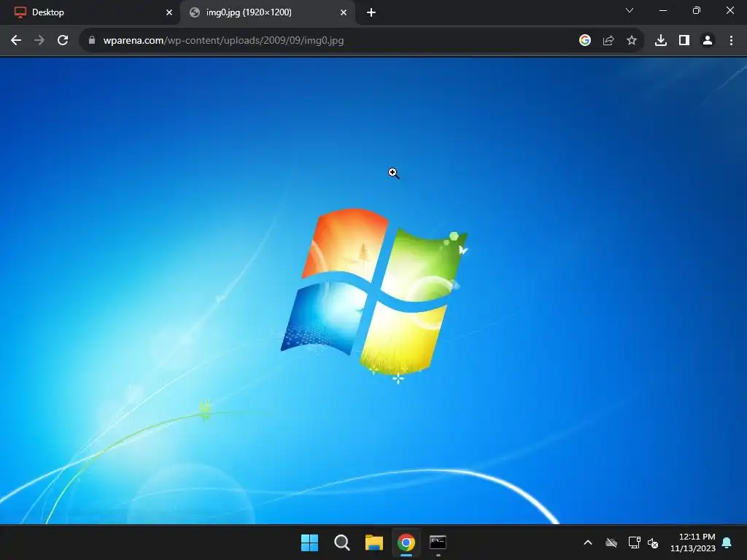Open File Explorer from taskbar

(x=374, y=542)
